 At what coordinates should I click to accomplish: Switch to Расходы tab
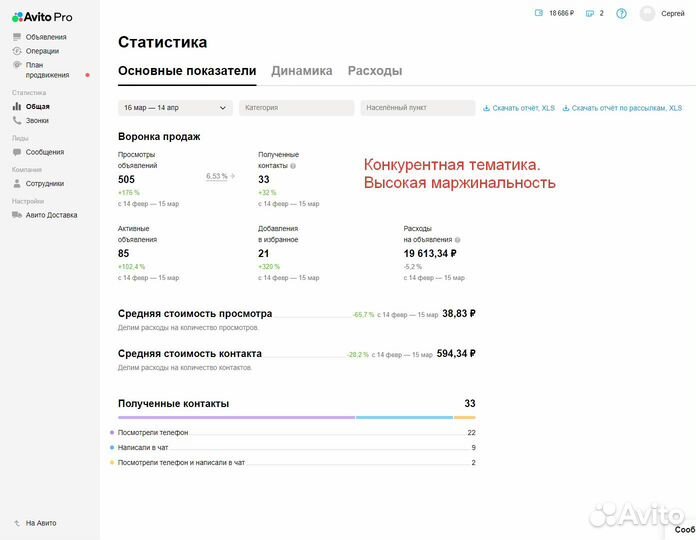pyautogui.click(x=375, y=71)
